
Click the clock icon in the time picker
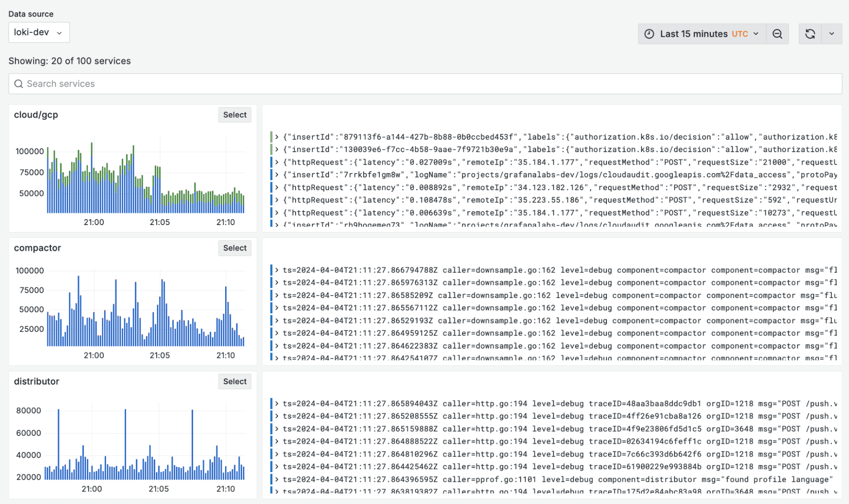pyautogui.click(x=649, y=34)
